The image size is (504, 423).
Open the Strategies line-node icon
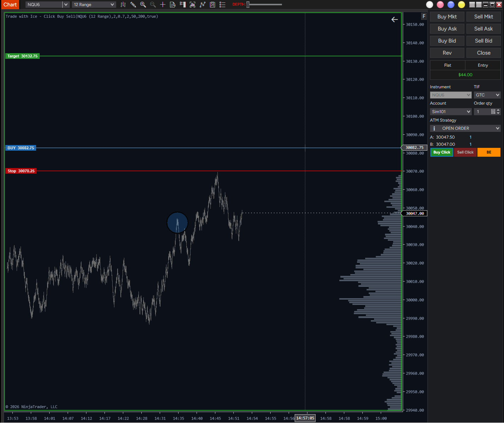(203, 5)
